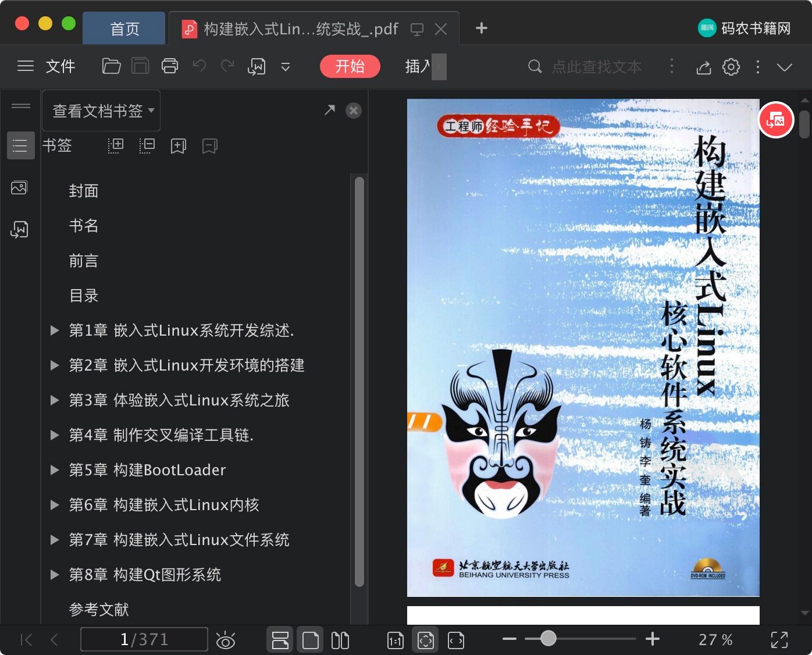Expand 第3章 体验嵌入式Linux系统之旅

(55, 400)
